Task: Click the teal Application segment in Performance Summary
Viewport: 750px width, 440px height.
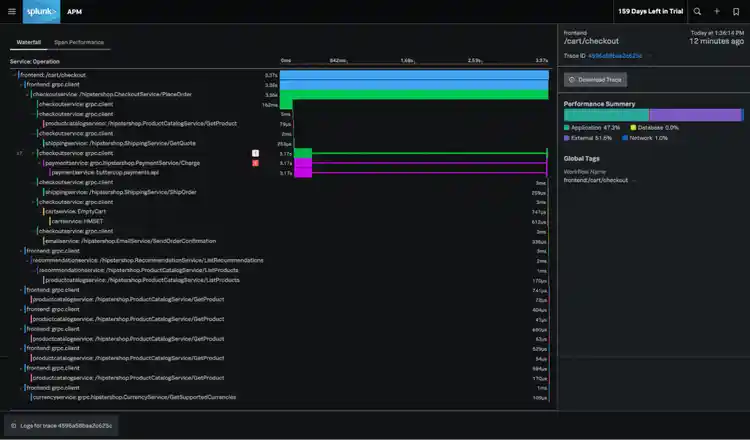Action: point(606,115)
